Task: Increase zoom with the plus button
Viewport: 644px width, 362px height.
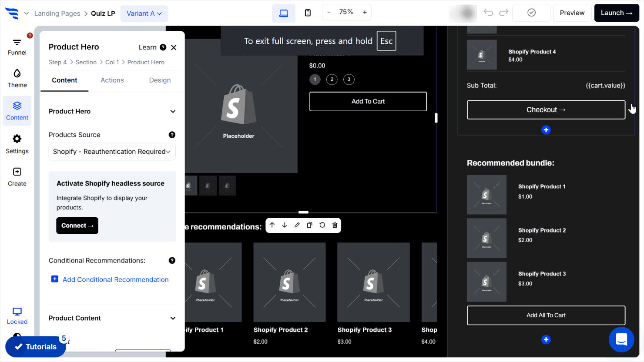Action: click(365, 12)
